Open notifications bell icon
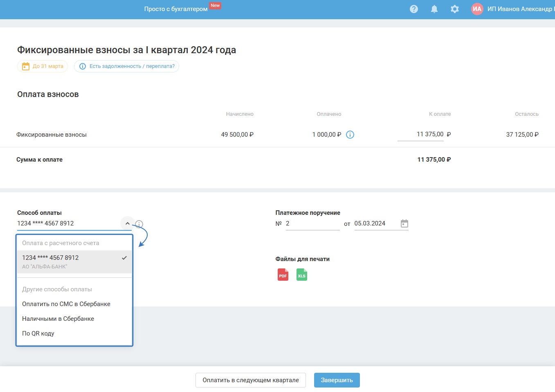 point(434,9)
